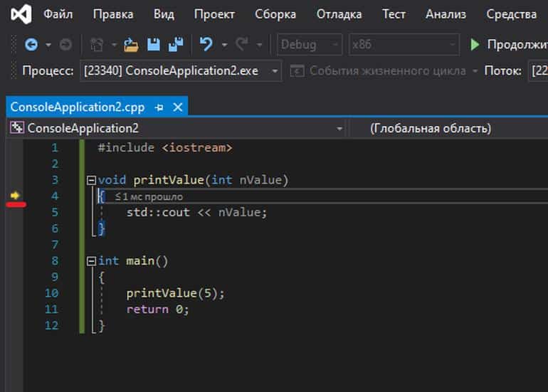The height and width of the screenshot is (392, 548).
Task: Click the Save All icon
Action: [x=176, y=44]
